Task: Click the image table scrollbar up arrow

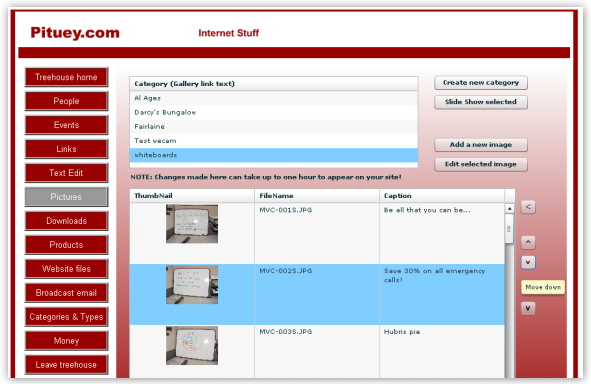Action: click(509, 208)
